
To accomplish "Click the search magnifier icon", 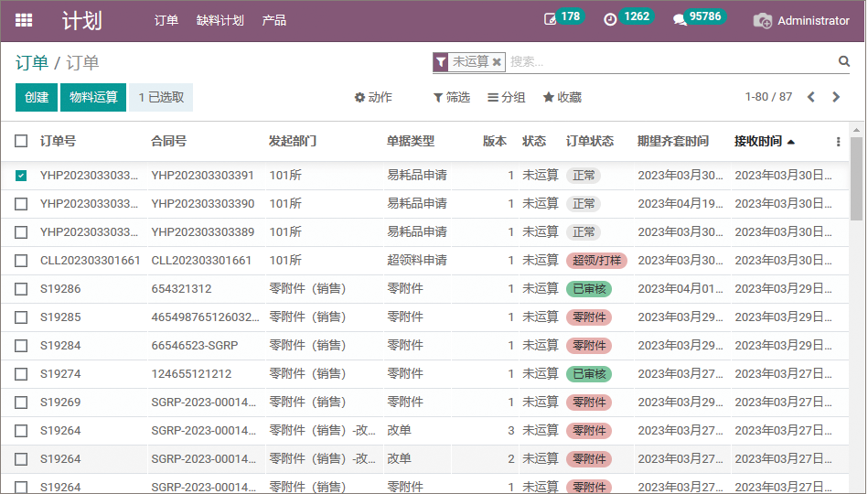I will [843, 61].
